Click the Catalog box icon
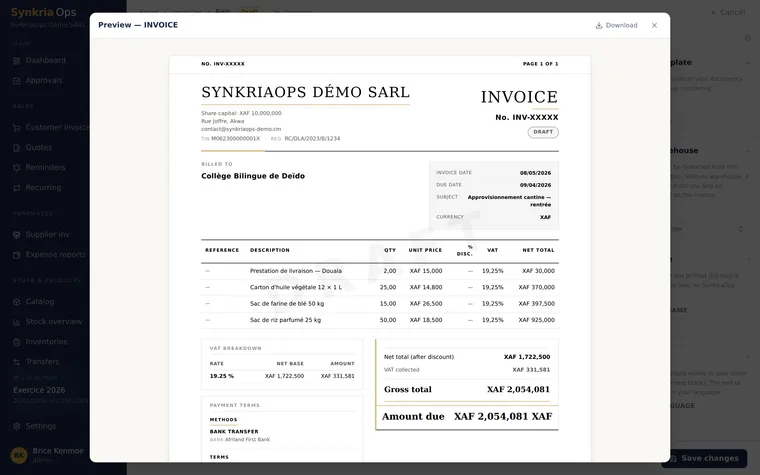Viewport: 760px width, 475px height. pos(16,301)
